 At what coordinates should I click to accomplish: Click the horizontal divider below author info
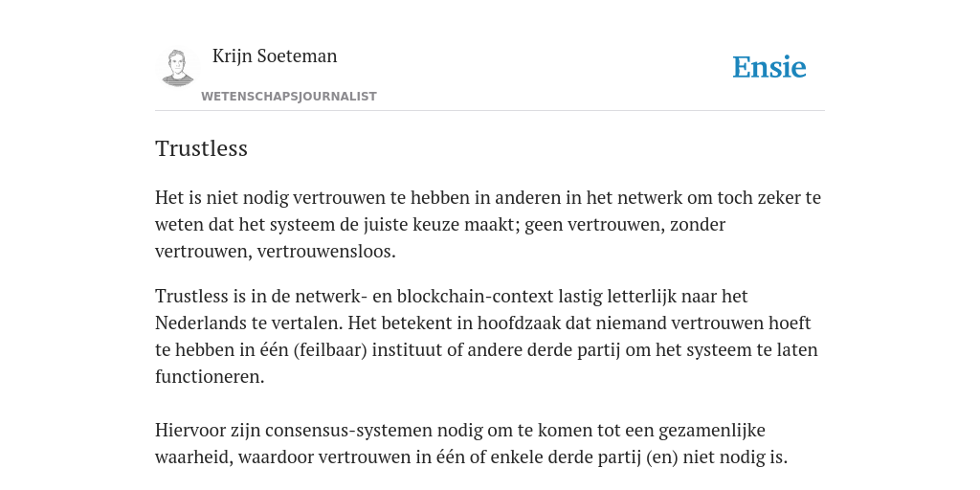click(x=490, y=111)
